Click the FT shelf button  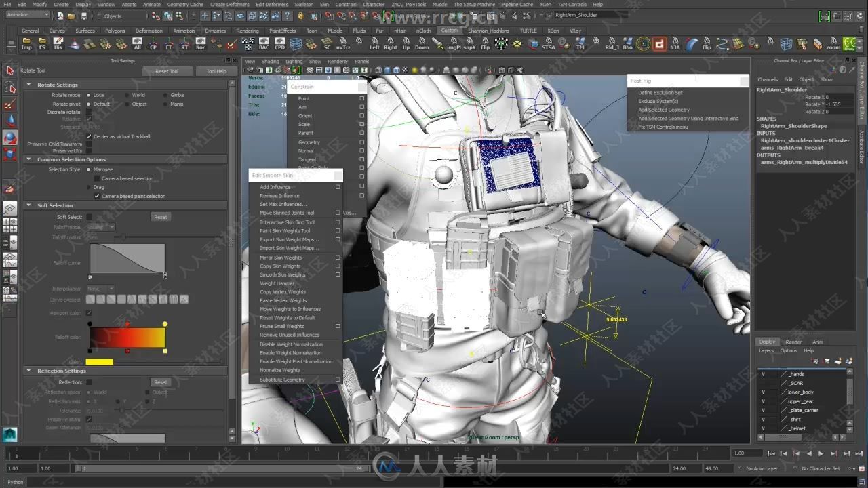(169, 44)
